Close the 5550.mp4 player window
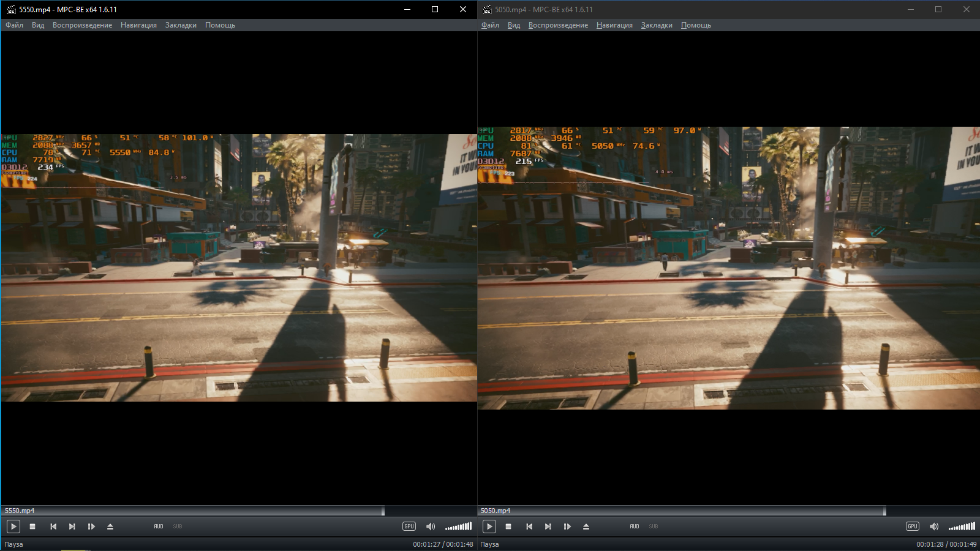Image resolution: width=980 pixels, height=551 pixels. pos(463,9)
